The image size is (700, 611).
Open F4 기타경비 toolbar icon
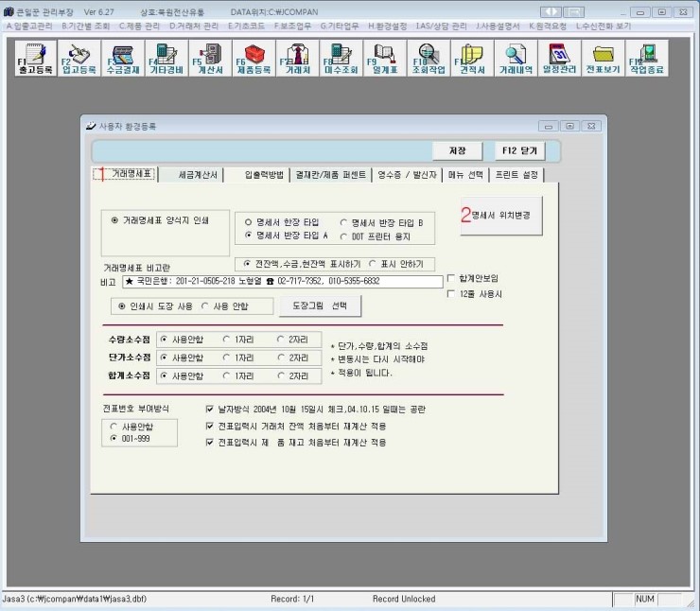pos(166,59)
